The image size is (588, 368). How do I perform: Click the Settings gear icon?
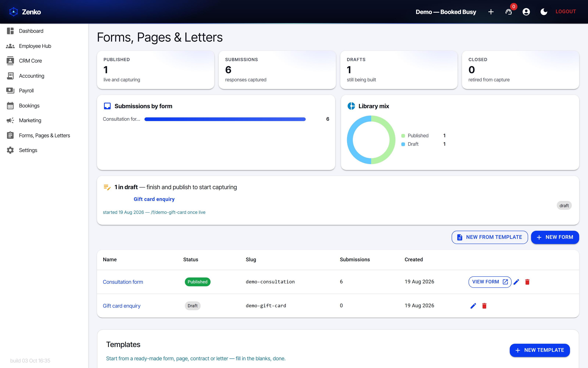10,150
